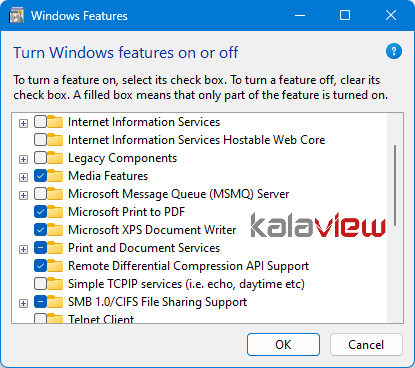
Task: Click the Telnet Client folder icon
Action: 55,318
